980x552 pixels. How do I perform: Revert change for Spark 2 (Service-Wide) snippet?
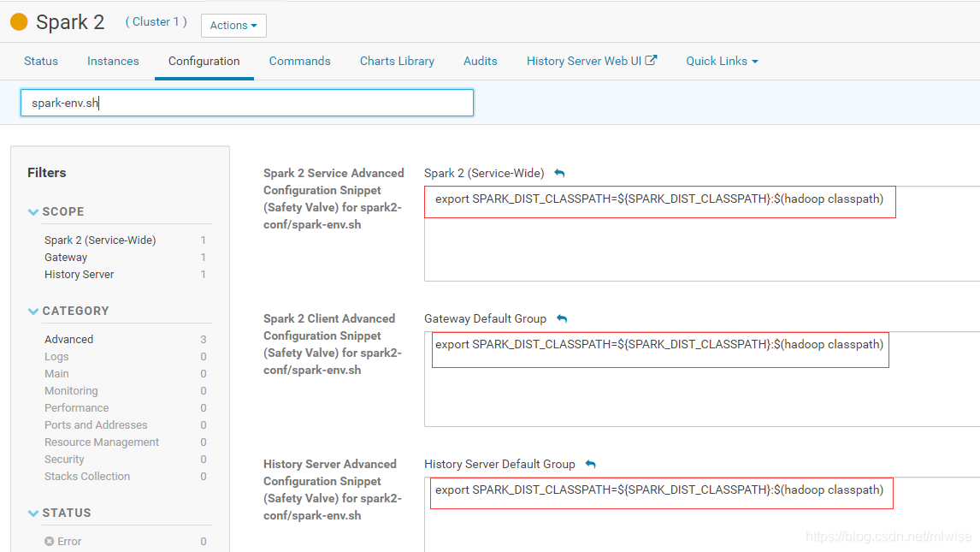(558, 172)
